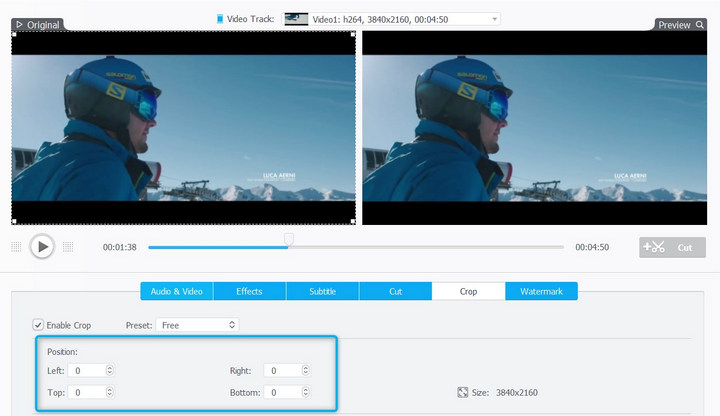Viewport: 720px width, 416px height.
Task: Click the grid dots icon beside Play
Action: point(16,246)
